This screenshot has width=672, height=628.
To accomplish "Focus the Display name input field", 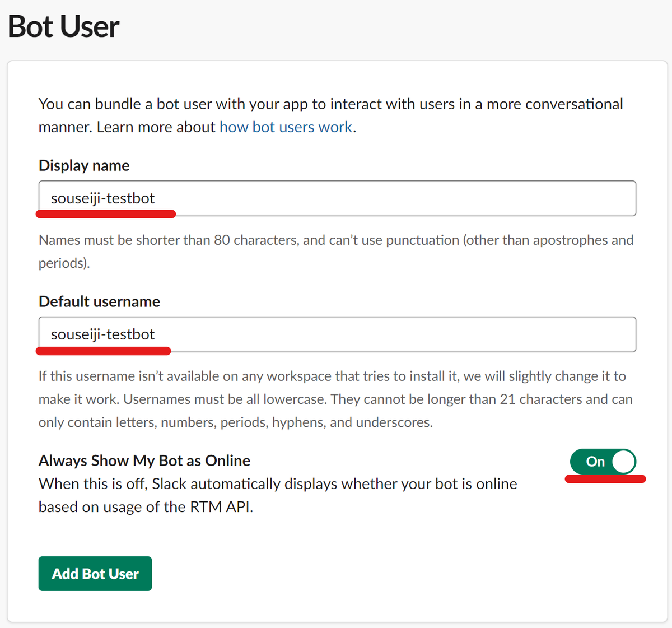I will tap(337, 198).
